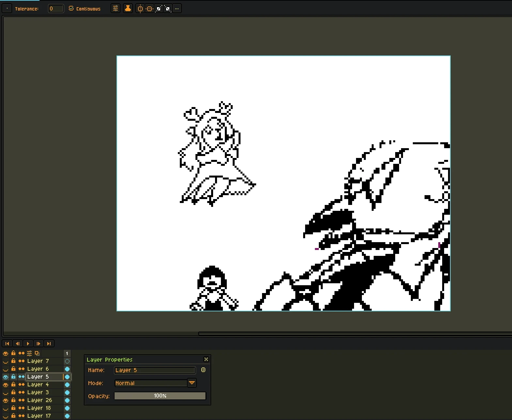
Task: Select Layer 7 in timeline
Action: 44,361
